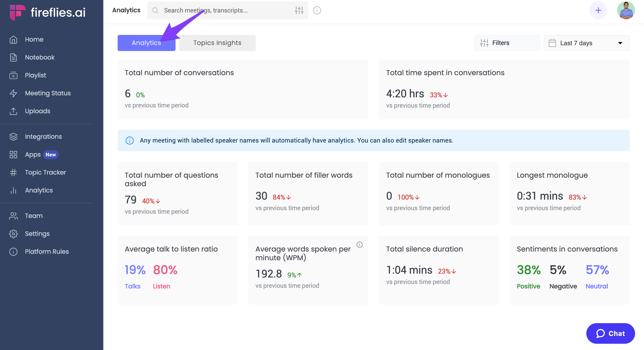Viewport: 644px width, 350px height.
Task: Click the 80% Listen percentage
Action: tap(165, 270)
